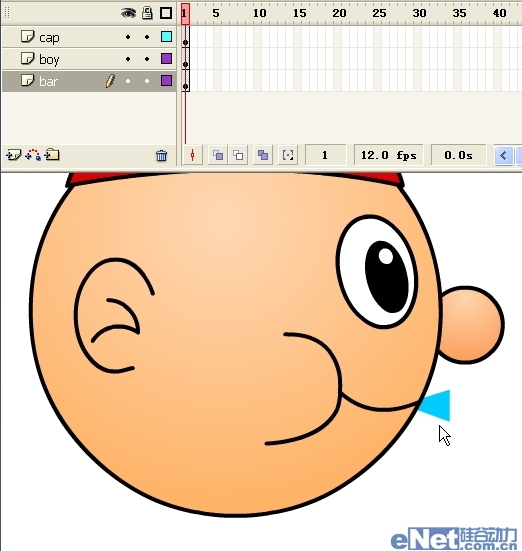The height and width of the screenshot is (551, 522).
Task: Select the bar layer name
Action: coord(48,81)
